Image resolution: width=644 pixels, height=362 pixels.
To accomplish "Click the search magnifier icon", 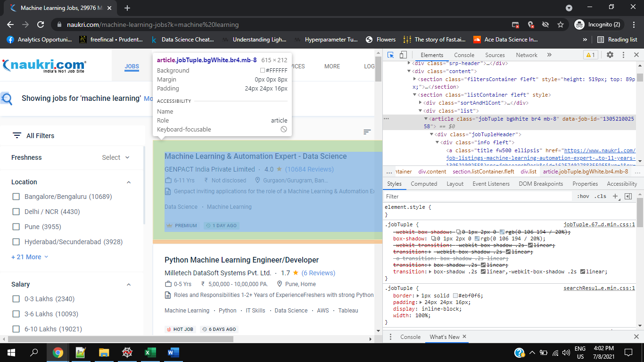I will click(7, 99).
